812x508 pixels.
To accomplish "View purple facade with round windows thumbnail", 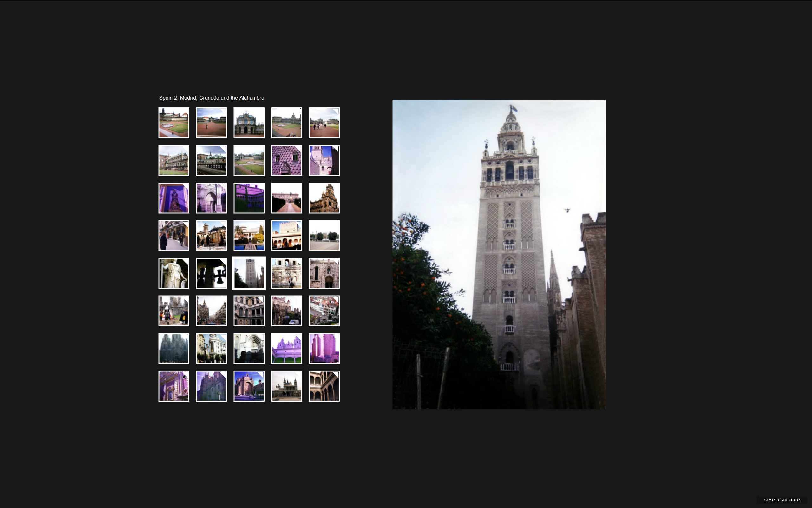I will click(174, 386).
